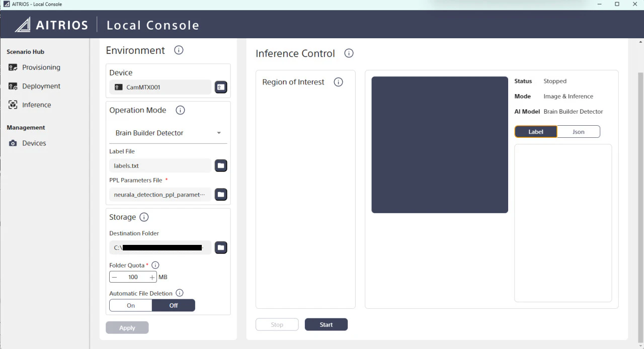The width and height of the screenshot is (644, 349).
Task: Increase Folder Quota with plus button
Action: (x=152, y=277)
